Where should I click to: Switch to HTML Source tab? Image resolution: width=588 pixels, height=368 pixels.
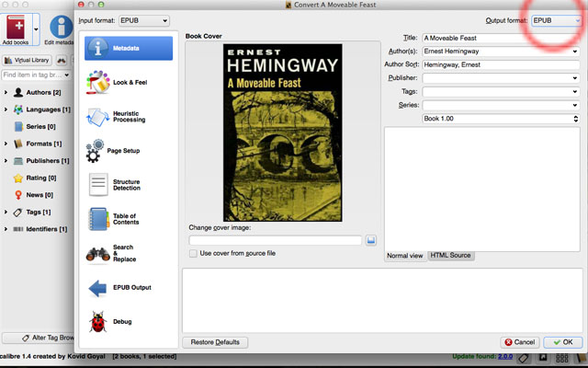[450, 256]
